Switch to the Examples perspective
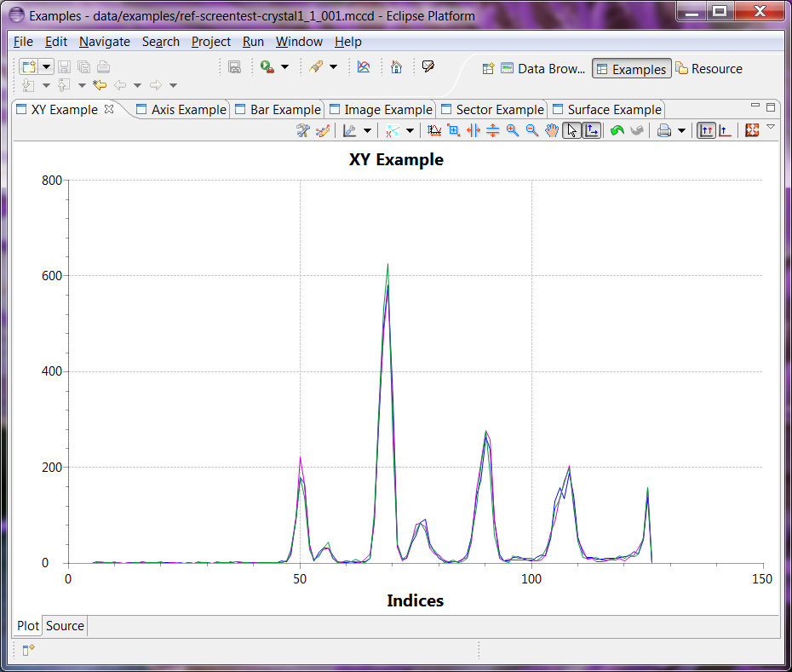The width and height of the screenshot is (792, 672). coord(631,69)
